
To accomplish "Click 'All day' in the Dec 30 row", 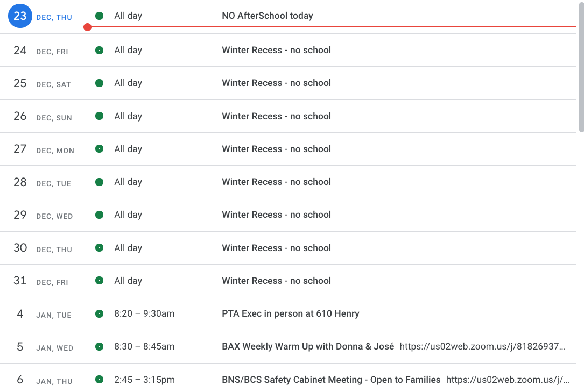I will (x=128, y=248).
